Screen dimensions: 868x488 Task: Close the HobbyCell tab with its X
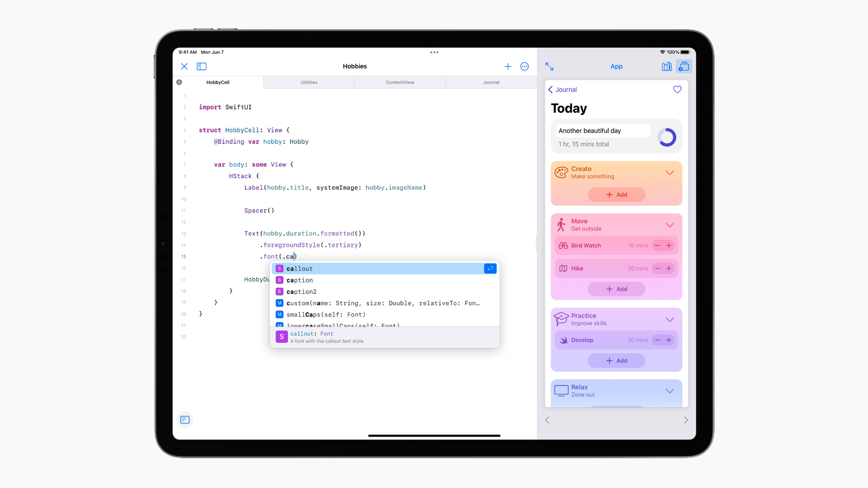179,82
